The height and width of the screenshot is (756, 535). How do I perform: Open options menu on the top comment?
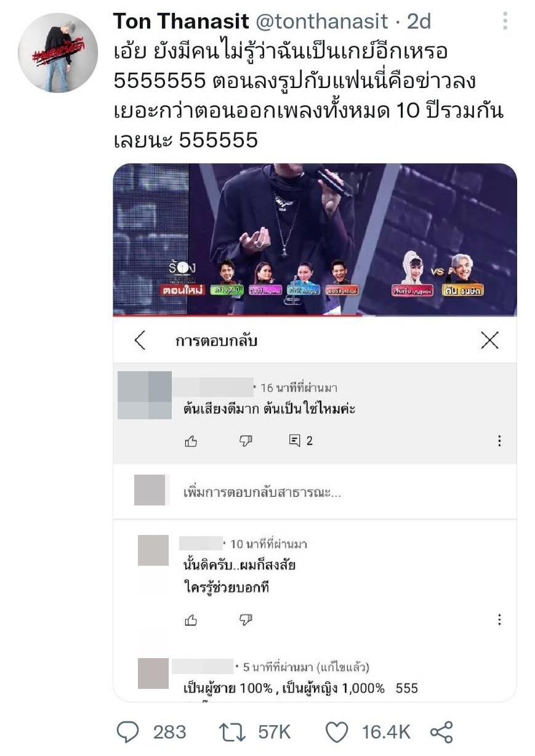[499, 441]
